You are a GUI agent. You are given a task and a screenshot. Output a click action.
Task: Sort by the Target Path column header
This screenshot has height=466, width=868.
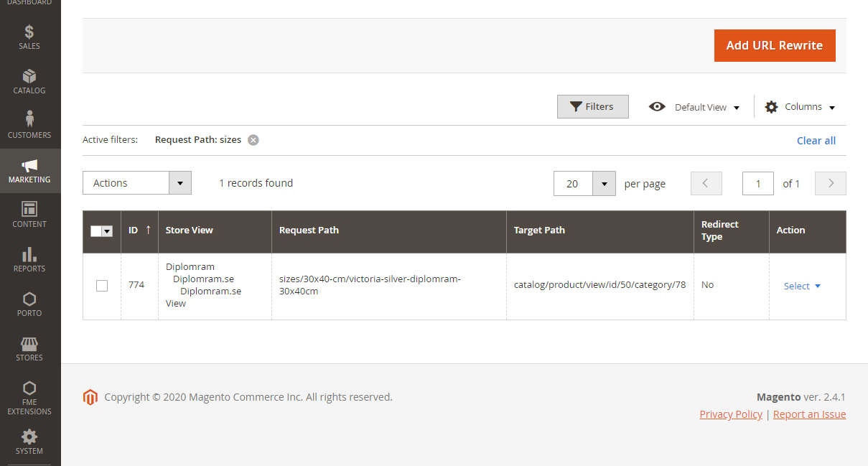[600, 230]
